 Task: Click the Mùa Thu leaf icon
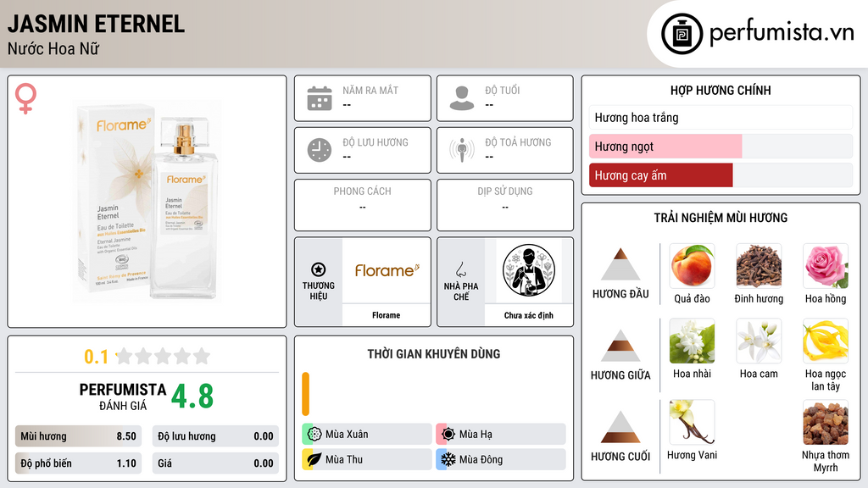314,459
